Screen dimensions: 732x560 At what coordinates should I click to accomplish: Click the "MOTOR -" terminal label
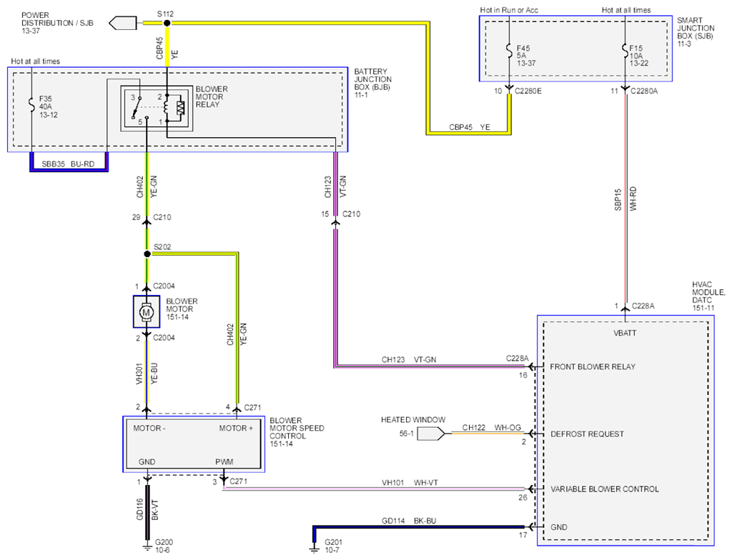point(149,429)
